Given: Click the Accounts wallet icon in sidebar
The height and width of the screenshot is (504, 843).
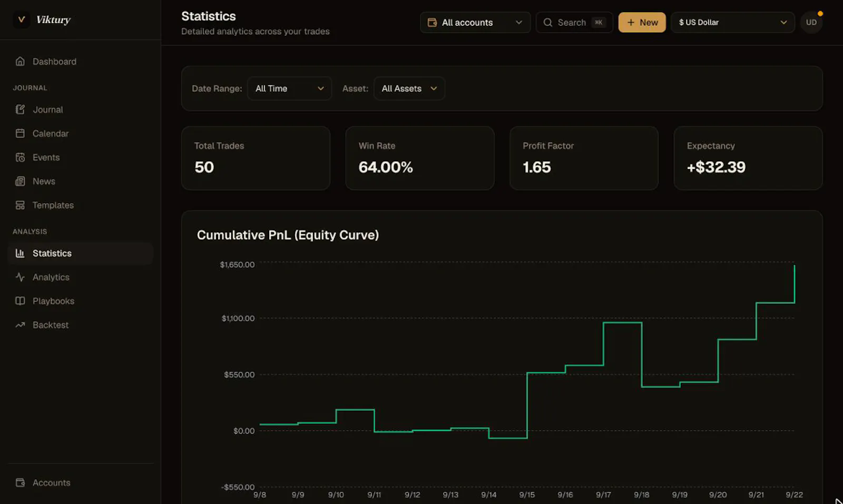Looking at the screenshot, I should point(20,482).
